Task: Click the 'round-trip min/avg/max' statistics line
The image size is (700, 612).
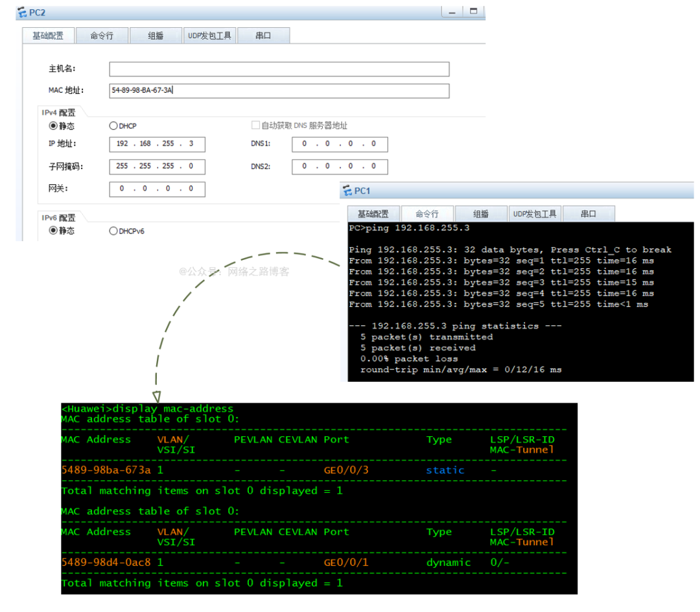Action: pyautogui.click(x=461, y=370)
